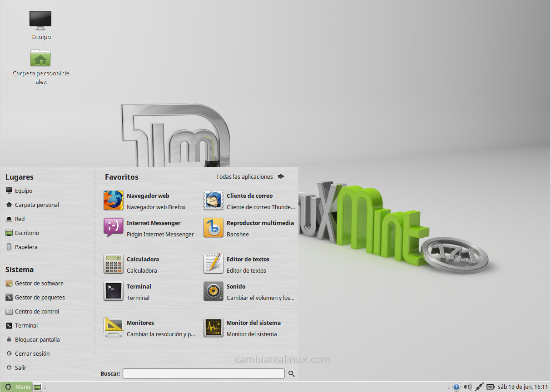The image size is (551, 392).
Task: Show Todas las aplicaciones
Action: (x=250, y=176)
